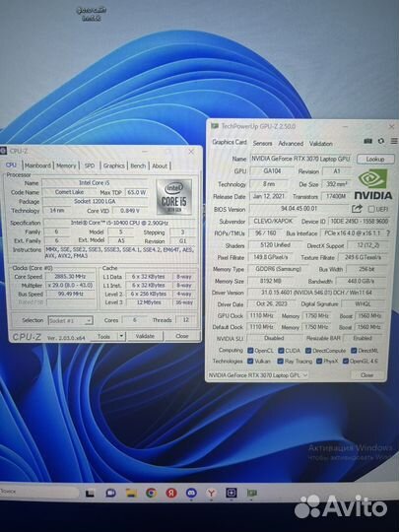Click the Memory Type GDDR6 (Samsung) value
The height and width of the screenshot is (532, 399).
[x=279, y=269]
